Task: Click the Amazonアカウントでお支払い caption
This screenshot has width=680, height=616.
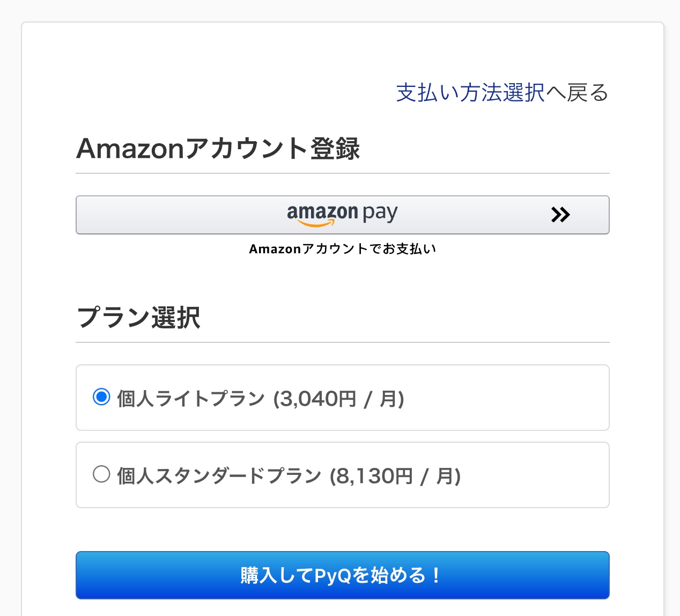Action: [x=343, y=249]
